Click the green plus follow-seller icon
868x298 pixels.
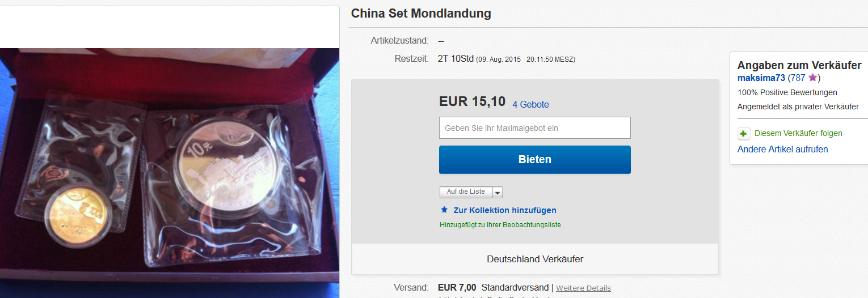point(743,134)
